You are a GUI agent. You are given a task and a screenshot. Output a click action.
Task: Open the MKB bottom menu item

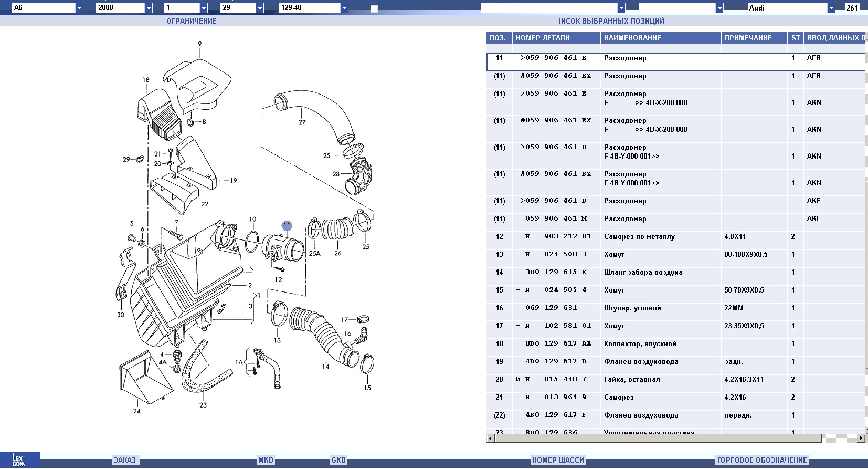pos(266,460)
